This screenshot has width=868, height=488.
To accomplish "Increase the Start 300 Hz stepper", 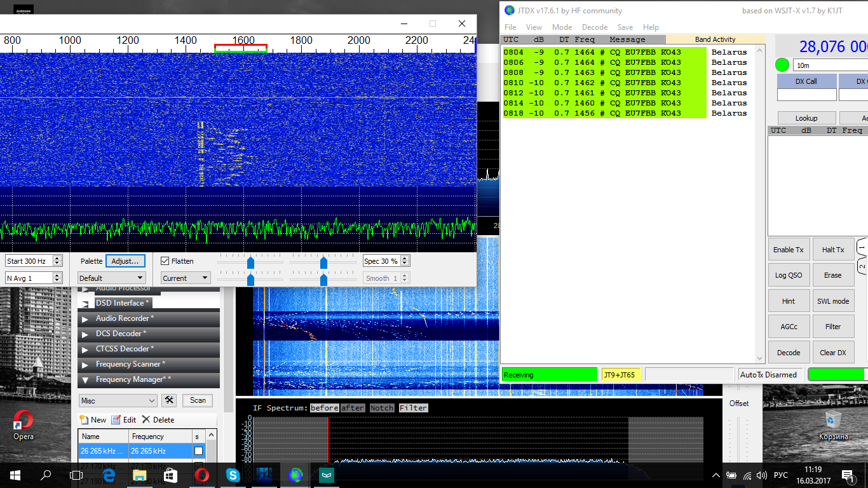I will (57, 259).
